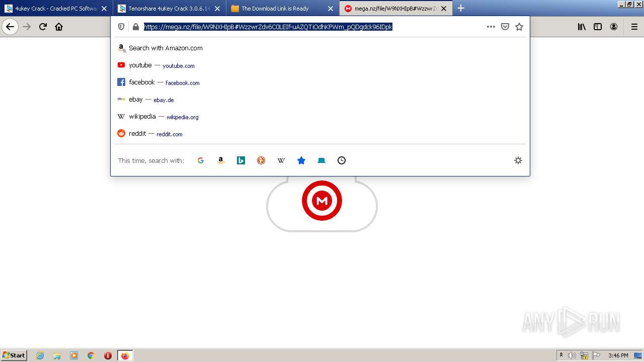Launch Internet Explorer from taskbar
The width and height of the screenshot is (644, 362).
[40, 355]
